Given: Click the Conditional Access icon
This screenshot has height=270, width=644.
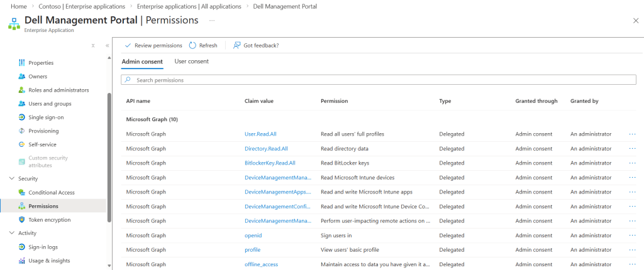Looking at the screenshot, I should pos(22,192).
